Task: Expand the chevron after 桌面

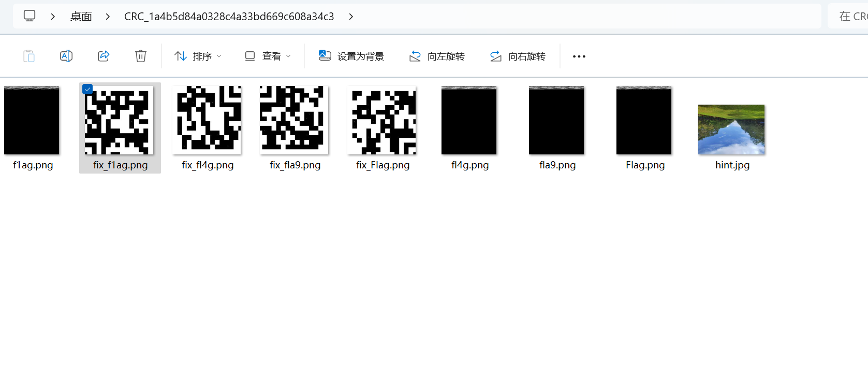Action: tap(108, 17)
